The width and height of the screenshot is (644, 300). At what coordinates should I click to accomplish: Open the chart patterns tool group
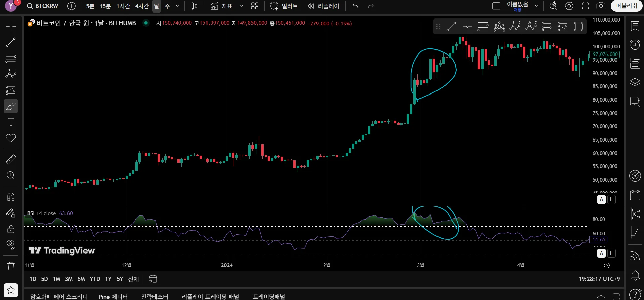pos(11,74)
